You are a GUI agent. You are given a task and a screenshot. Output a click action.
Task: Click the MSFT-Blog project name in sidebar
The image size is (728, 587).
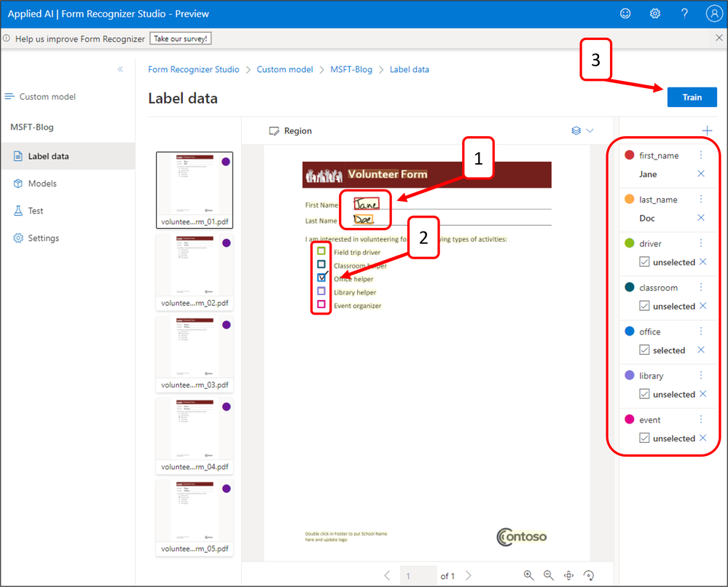click(x=32, y=127)
